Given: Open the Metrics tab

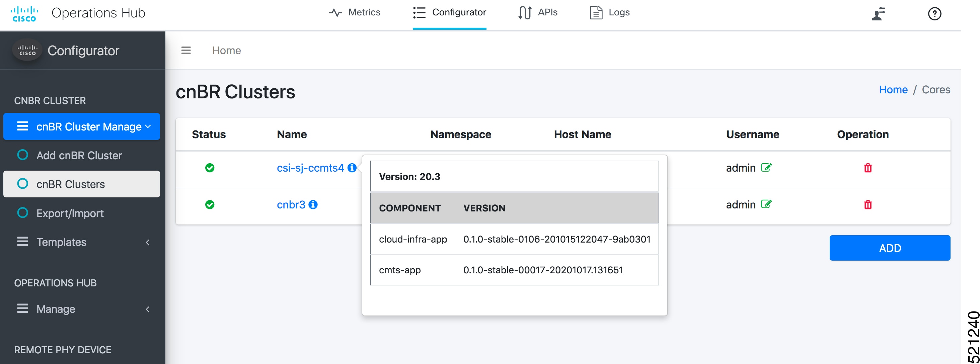Looking at the screenshot, I should (355, 12).
